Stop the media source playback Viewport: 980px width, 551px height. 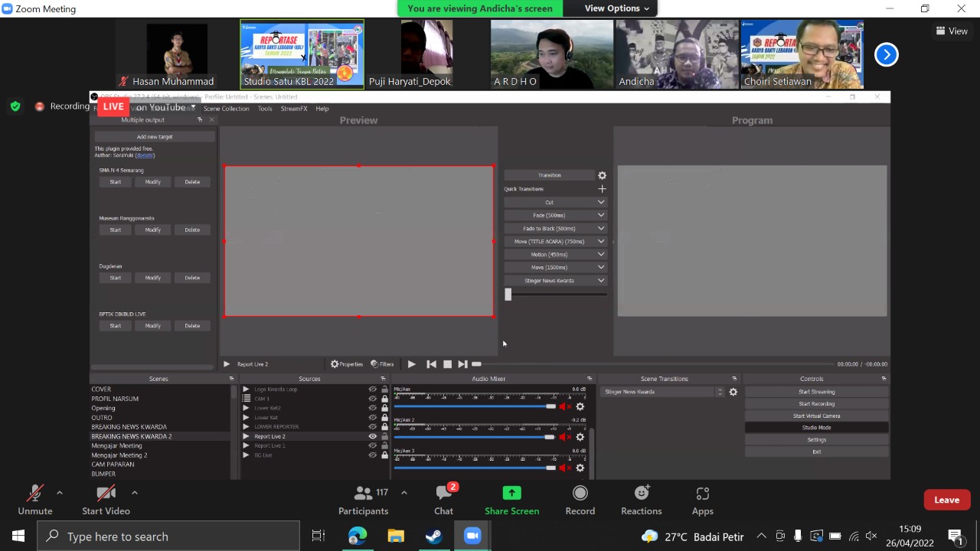point(448,364)
